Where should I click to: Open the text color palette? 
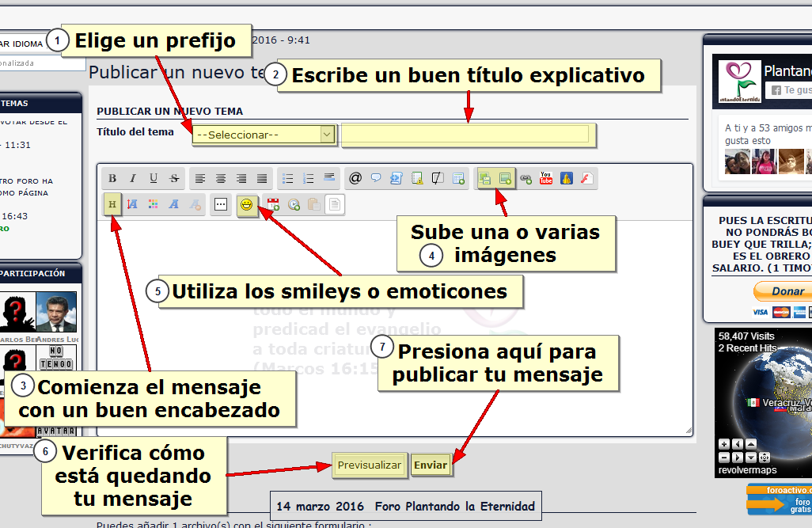(154, 204)
